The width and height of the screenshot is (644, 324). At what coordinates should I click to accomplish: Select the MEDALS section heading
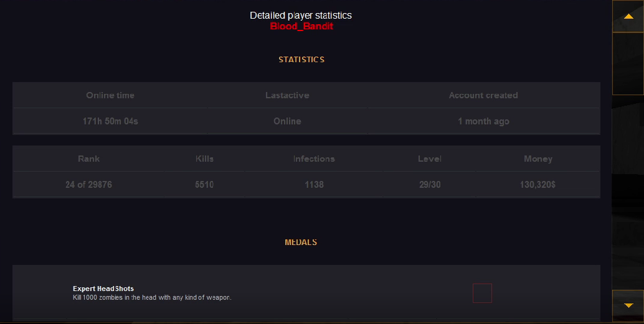coord(301,242)
